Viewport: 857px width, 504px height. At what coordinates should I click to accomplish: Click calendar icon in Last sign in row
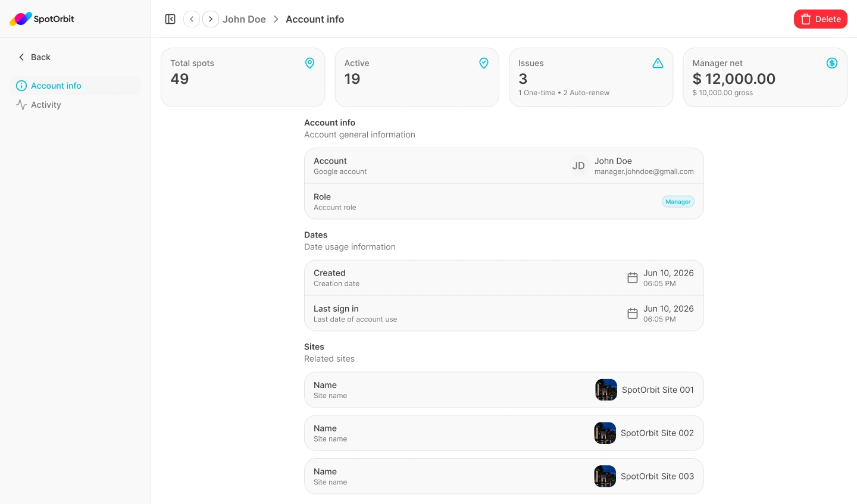pos(633,314)
